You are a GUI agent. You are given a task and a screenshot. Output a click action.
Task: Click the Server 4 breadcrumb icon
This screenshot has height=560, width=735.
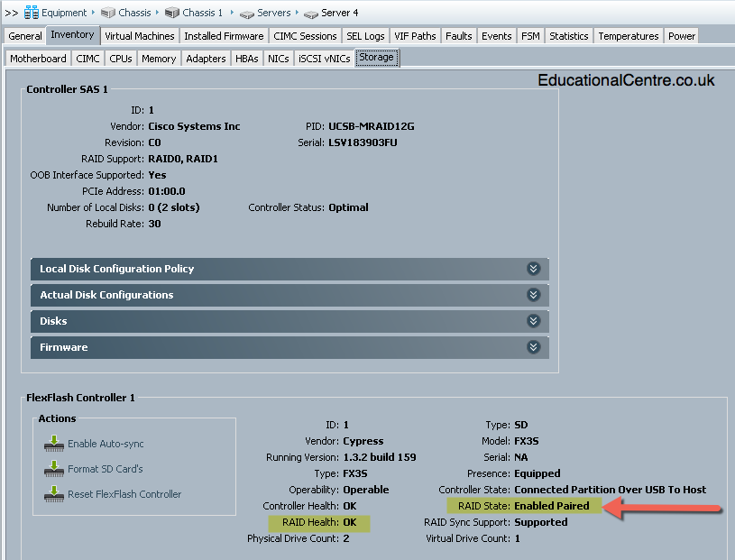tap(311, 14)
